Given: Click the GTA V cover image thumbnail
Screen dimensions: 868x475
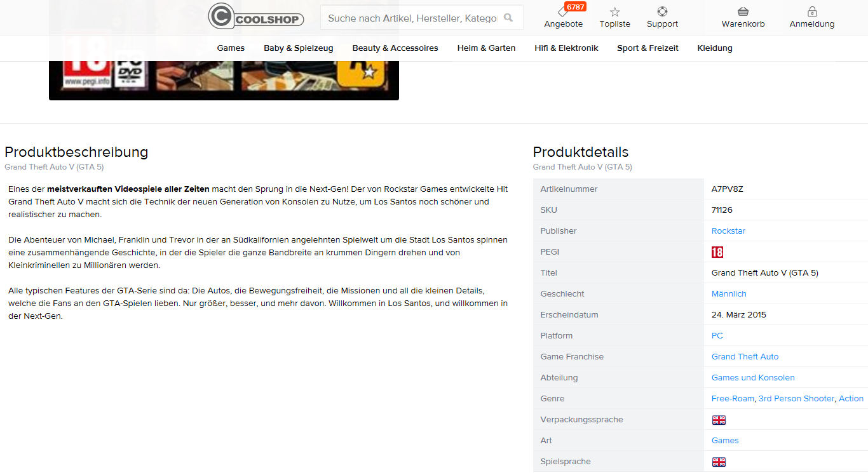Looking at the screenshot, I should tap(224, 80).
